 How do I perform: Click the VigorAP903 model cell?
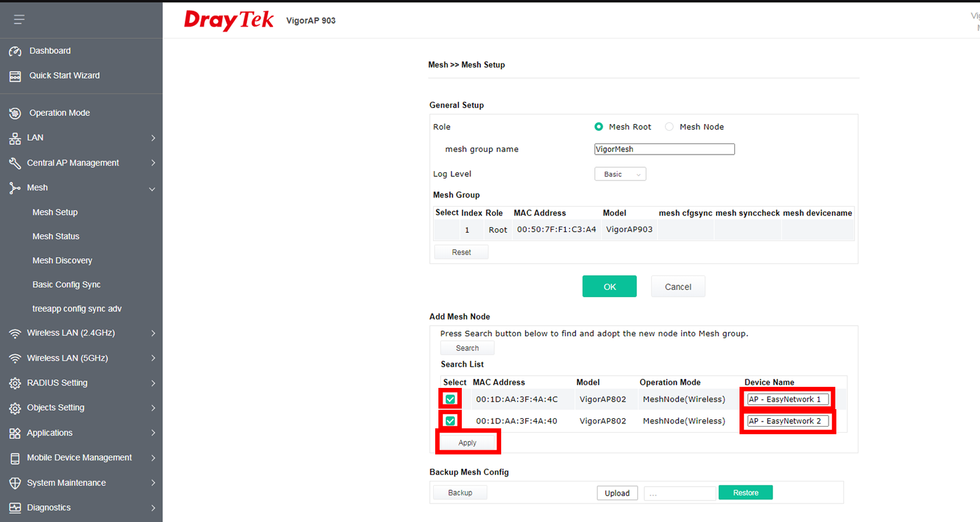click(x=629, y=229)
